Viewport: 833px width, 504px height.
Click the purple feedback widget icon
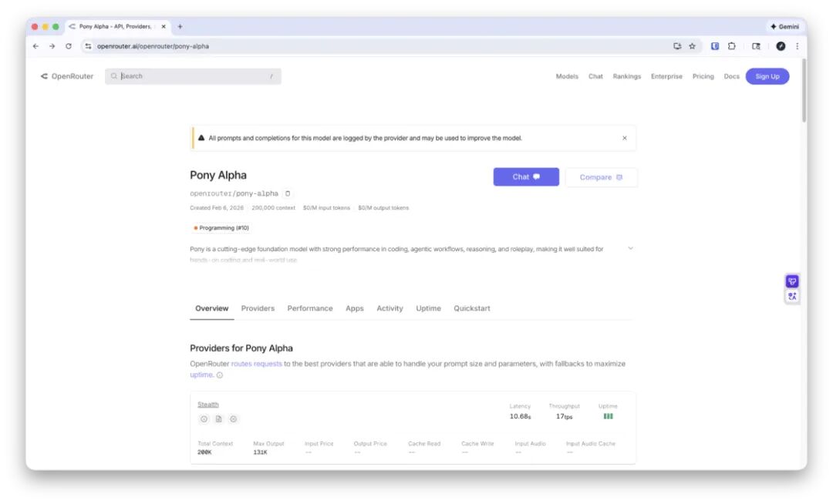click(792, 281)
